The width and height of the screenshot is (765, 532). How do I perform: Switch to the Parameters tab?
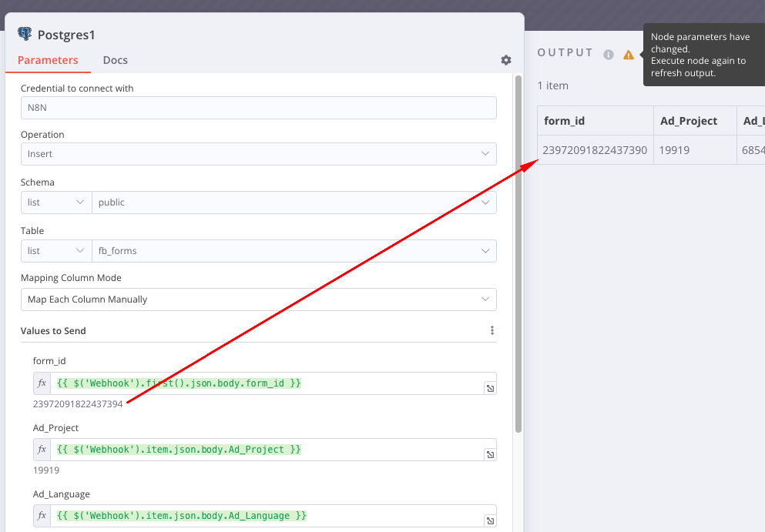[48, 60]
